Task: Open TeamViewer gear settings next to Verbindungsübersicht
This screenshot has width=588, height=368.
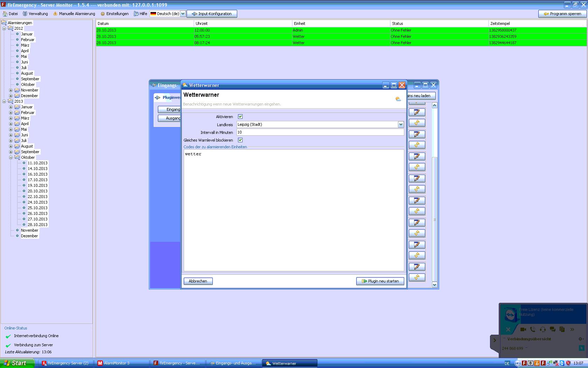Action: [x=580, y=339]
